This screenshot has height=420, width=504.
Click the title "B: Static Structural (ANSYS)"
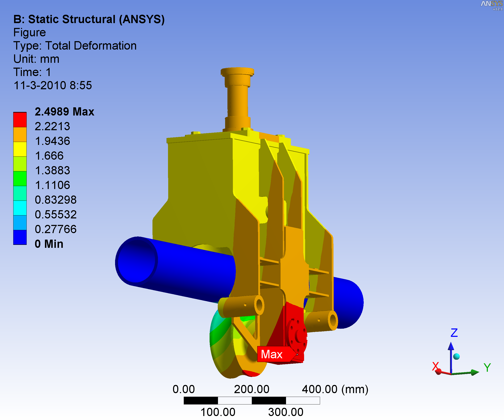tap(89, 19)
